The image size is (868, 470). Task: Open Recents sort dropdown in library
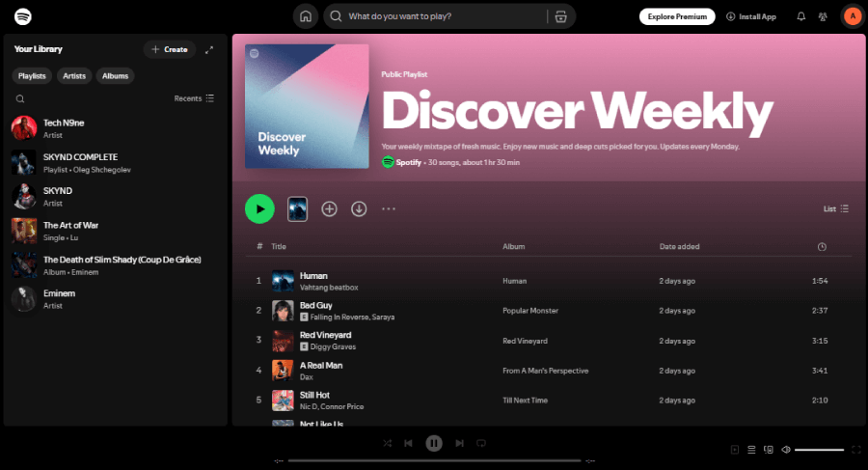(194, 98)
